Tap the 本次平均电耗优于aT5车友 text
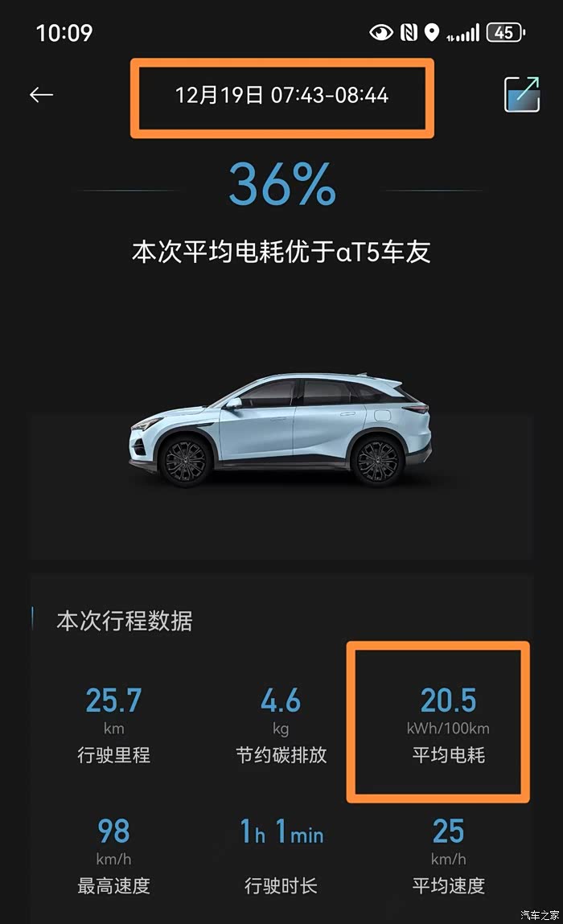 (x=281, y=252)
